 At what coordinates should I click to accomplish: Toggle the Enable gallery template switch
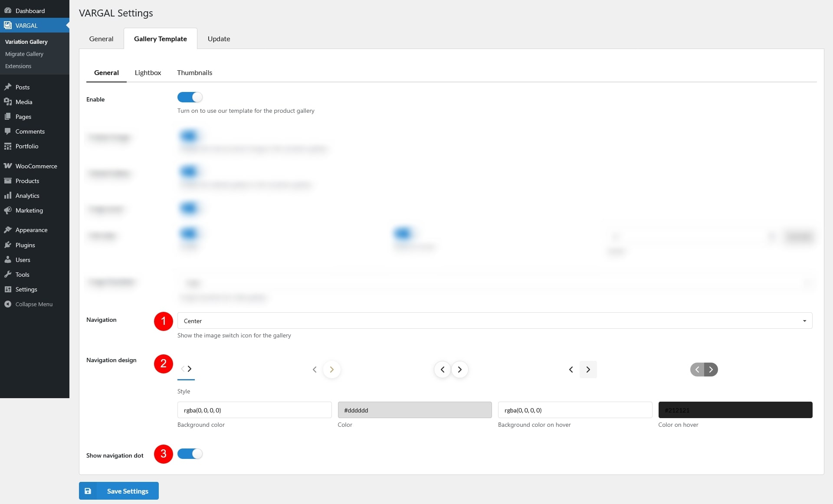coord(190,97)
